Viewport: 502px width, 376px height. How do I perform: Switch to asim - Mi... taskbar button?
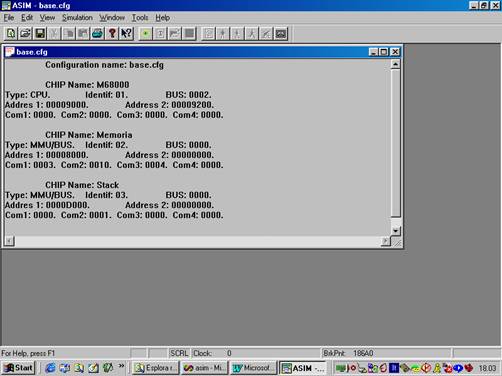pos(204,368)
